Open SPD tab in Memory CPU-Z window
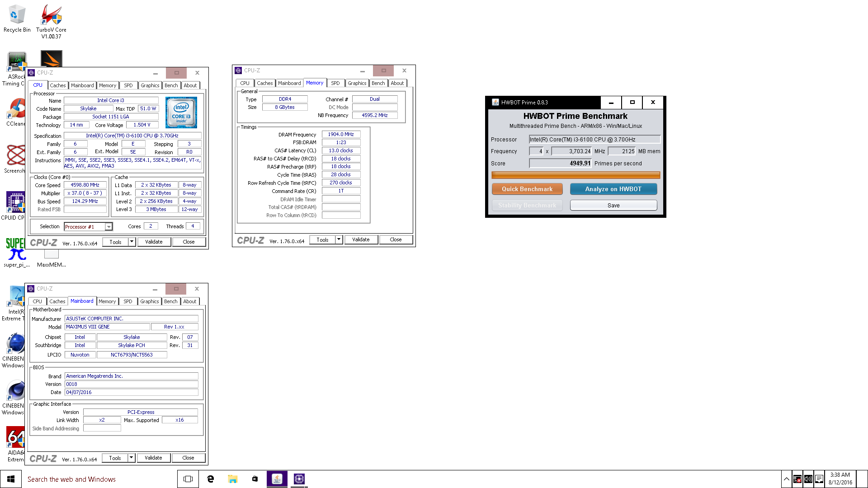The height and width of the screenshot is (488, 868). point(335,83)
